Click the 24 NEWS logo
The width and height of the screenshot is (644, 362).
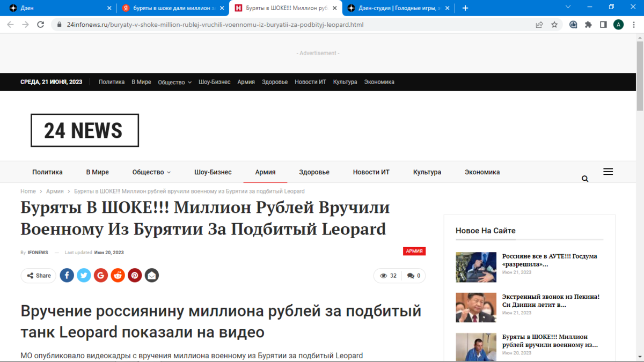(x=85, y=130)
